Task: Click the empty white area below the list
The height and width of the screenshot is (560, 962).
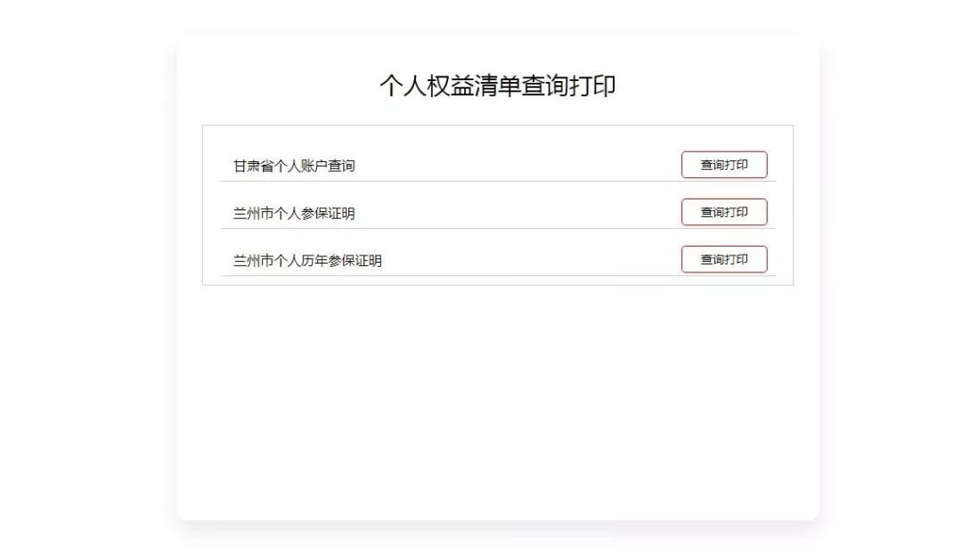Action: click(x=497, y=401)
